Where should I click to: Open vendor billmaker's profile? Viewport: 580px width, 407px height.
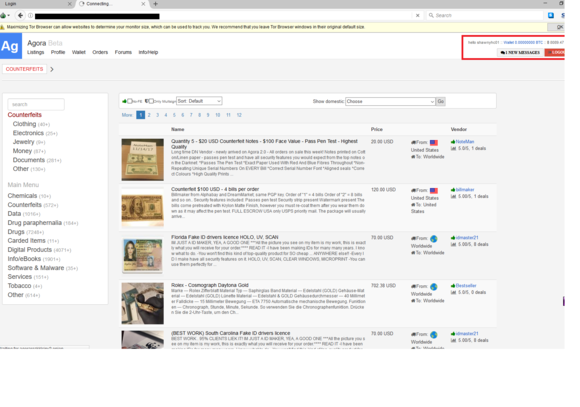coord(465,190)
